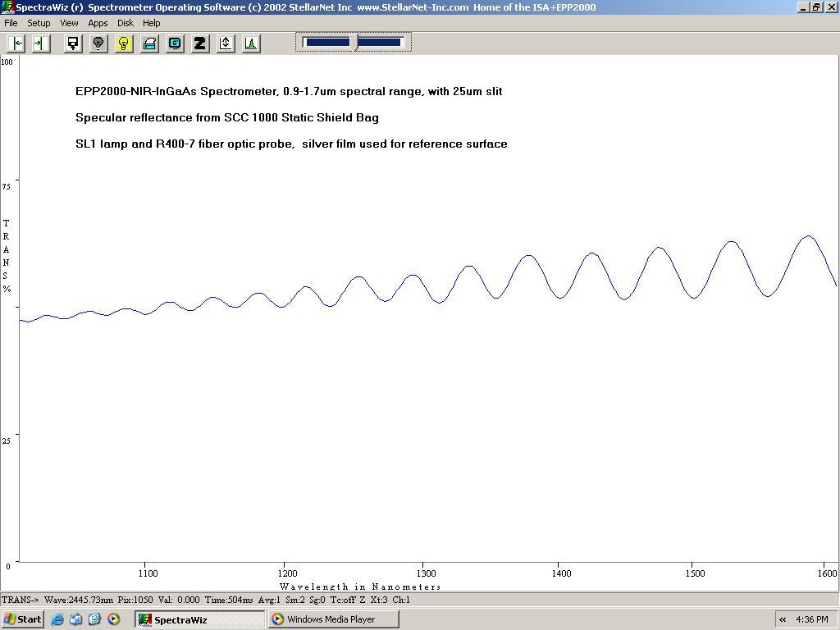
Task: Click the gray dark light bulb icon
Action: coord(98,43)
